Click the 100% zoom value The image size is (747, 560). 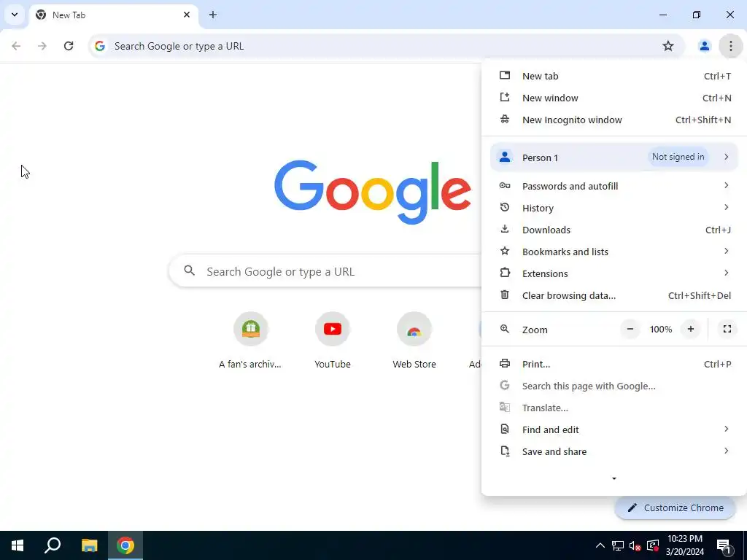661,330
